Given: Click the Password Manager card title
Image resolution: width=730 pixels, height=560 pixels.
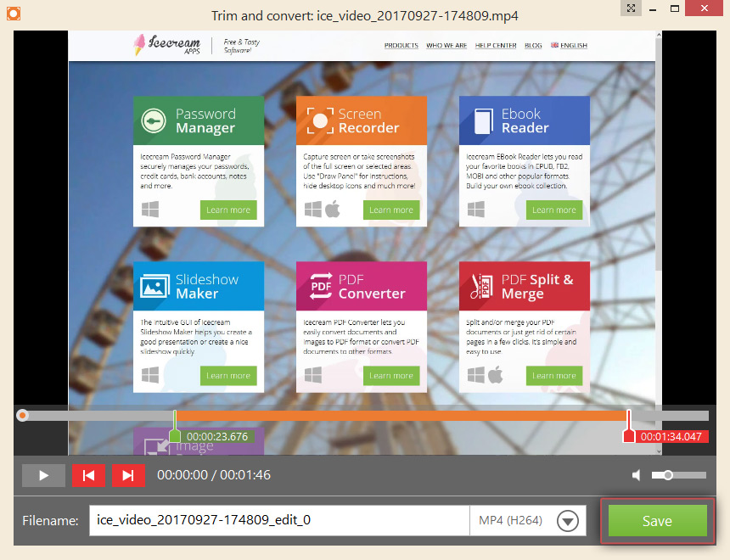Looking at the screenshot, I should click(x=205, y=121).
